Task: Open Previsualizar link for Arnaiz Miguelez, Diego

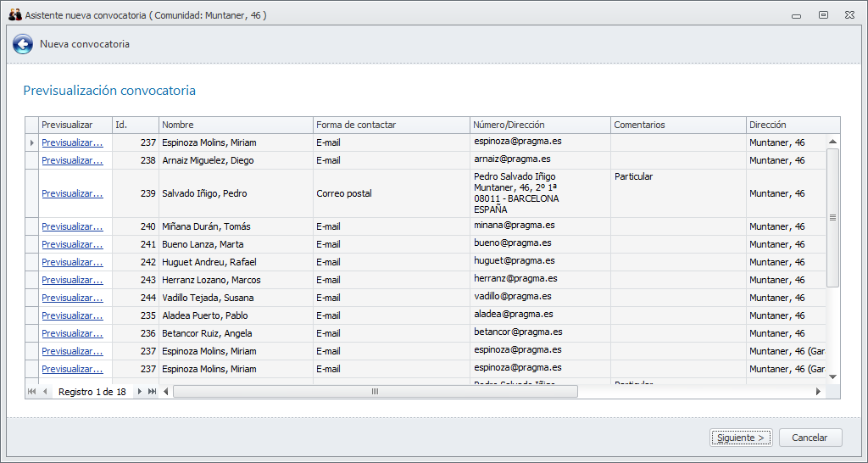Action: tap(72, 160)
